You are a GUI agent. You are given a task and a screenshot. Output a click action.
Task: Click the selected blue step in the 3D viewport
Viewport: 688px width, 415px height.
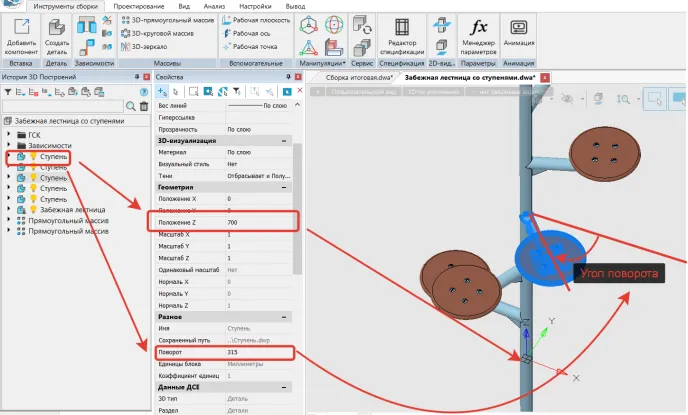550,258
